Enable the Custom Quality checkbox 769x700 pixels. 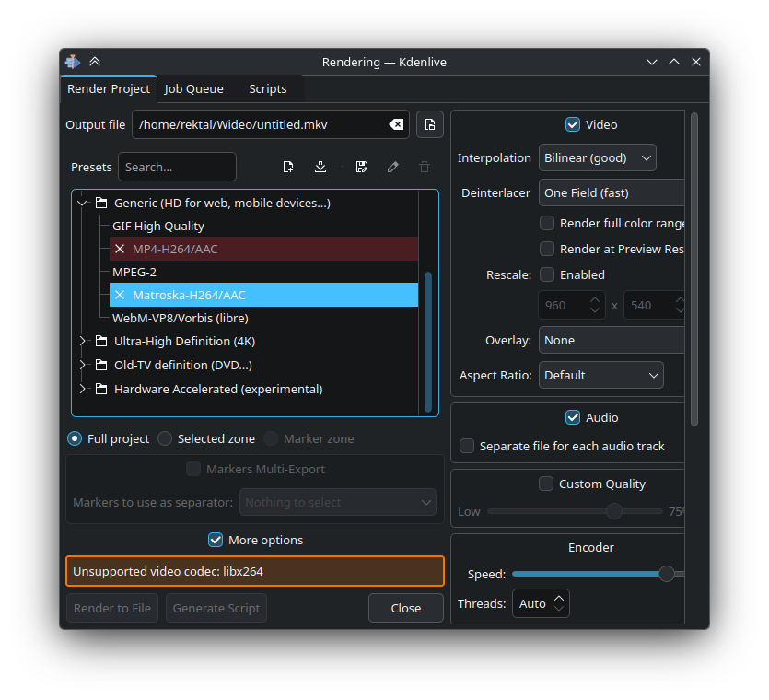click(546, 484)
